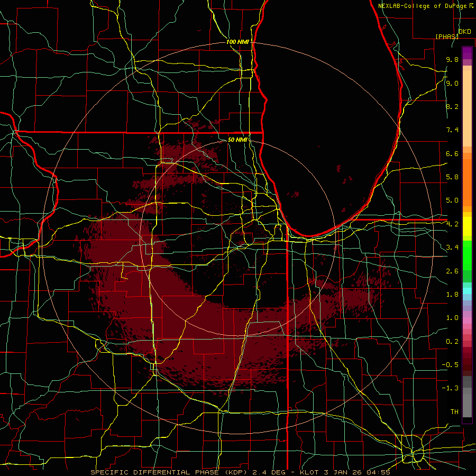Click the 9.8 value on the scale

(452, 60)
